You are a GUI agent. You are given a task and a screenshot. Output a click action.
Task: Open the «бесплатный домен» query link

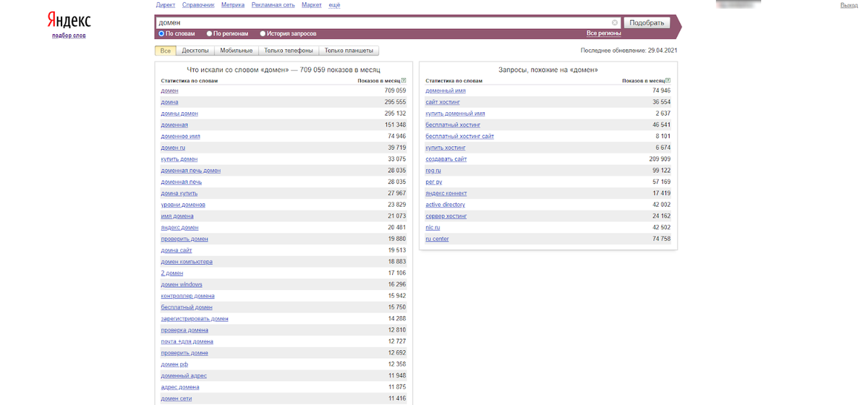pyautogui.click(x=187, y=307)
